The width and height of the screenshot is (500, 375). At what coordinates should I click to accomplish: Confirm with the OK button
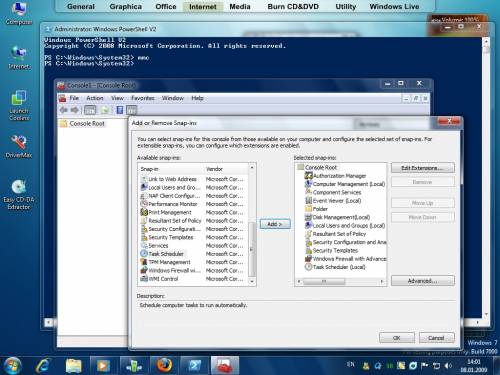tap(397, 338)
